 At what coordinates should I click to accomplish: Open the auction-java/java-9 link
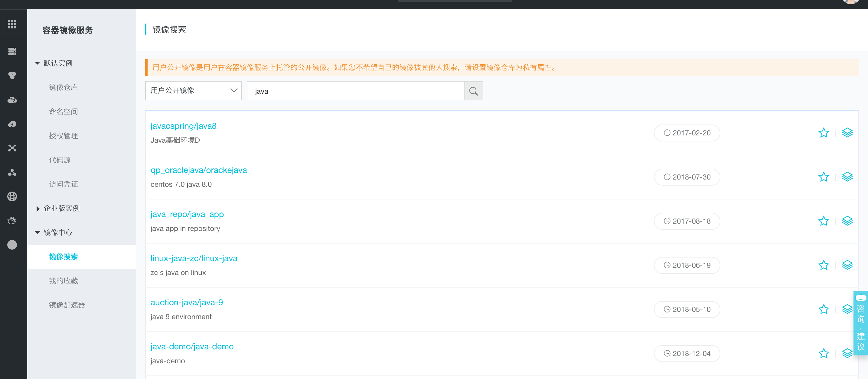tap(186, 302)
